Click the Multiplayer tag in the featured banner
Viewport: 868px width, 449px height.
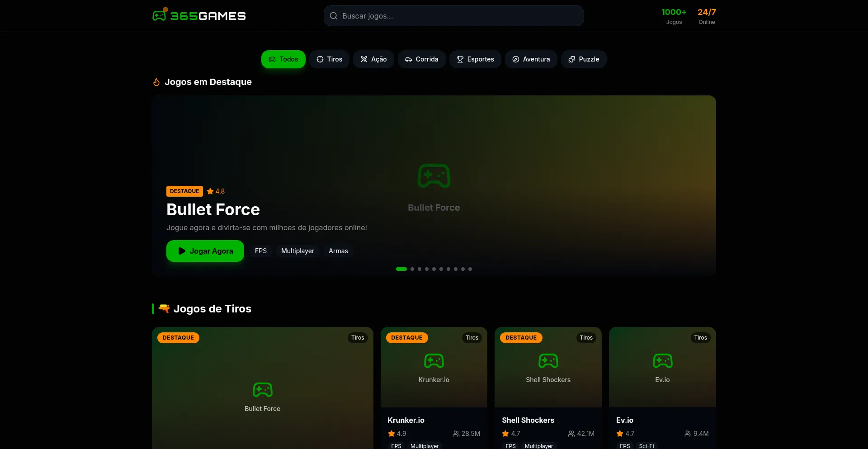(x=297, y=251)
